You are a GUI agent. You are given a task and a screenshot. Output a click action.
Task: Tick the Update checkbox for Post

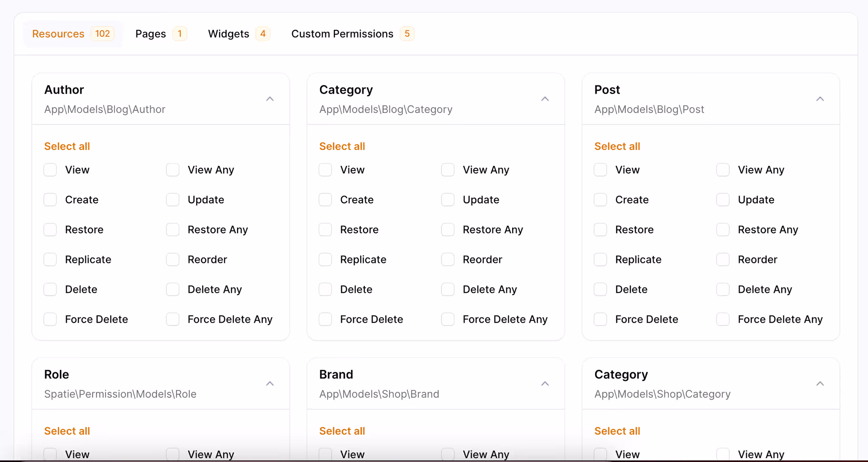tap(723, 200)
